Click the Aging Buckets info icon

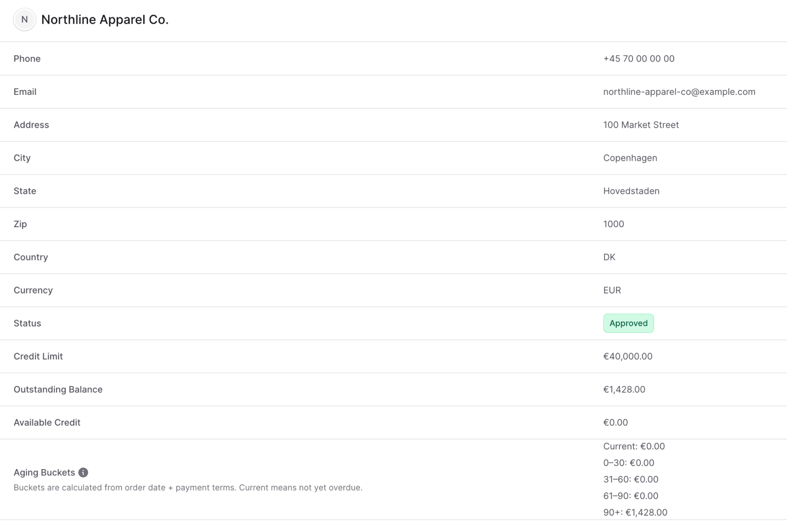pos(83,473)
